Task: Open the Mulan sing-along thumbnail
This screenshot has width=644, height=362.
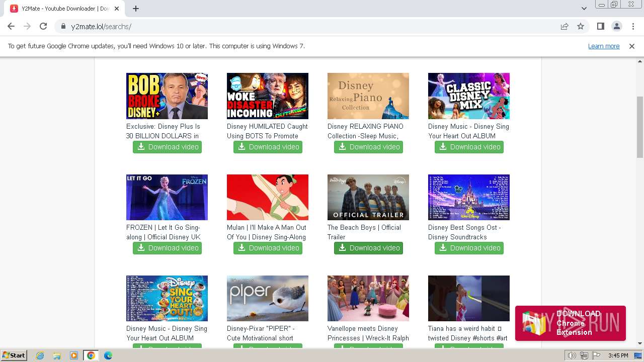Action: click(268, 197)
